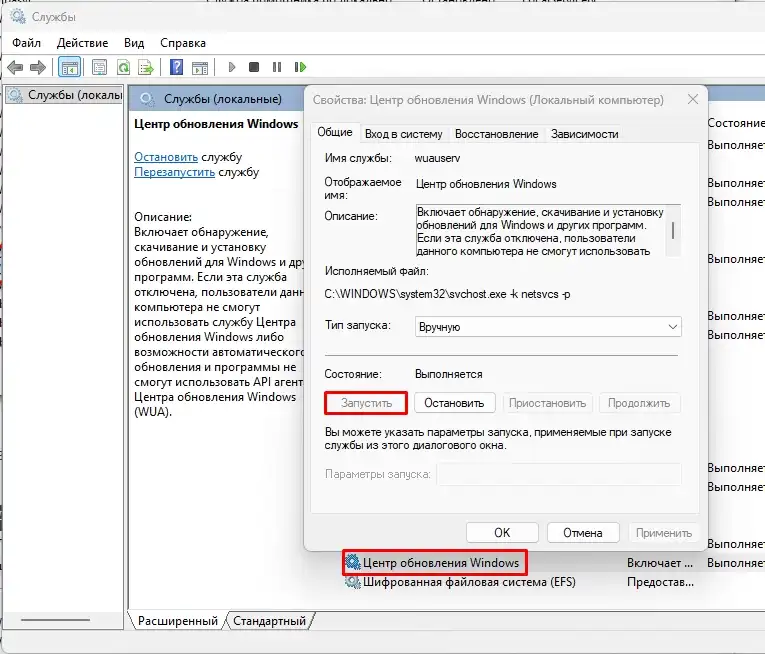Switch to the Восстановление tab
Screen dimensions: 765x654
[x=496, y=134]
